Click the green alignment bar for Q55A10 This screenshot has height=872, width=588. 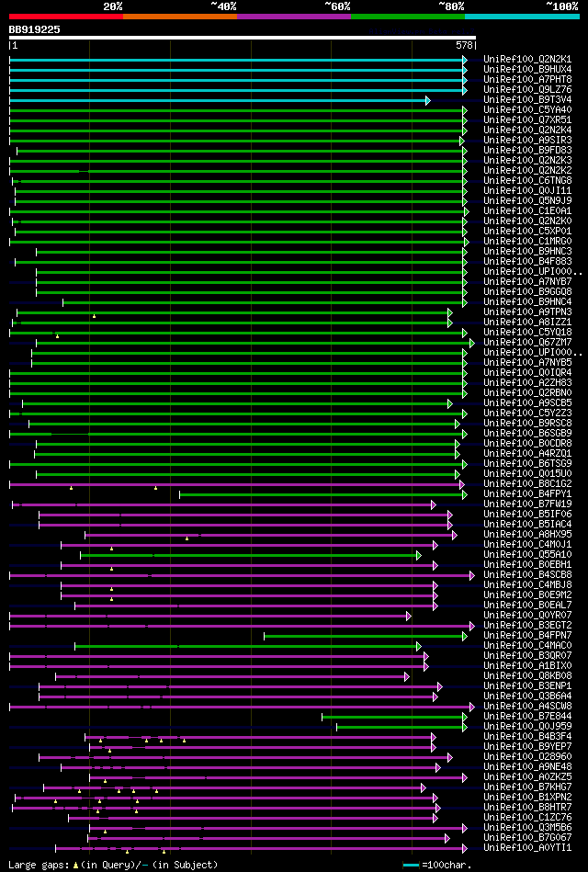[x=249, y=555]
